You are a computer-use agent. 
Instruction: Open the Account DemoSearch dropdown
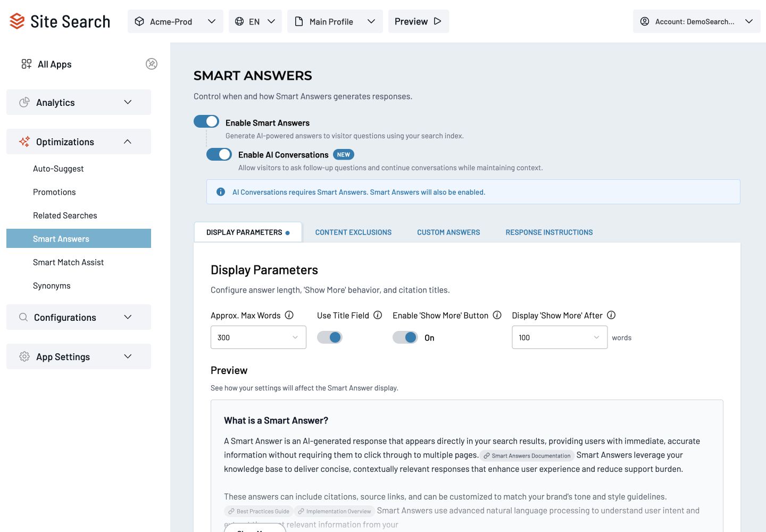click(x=697, y=21)
